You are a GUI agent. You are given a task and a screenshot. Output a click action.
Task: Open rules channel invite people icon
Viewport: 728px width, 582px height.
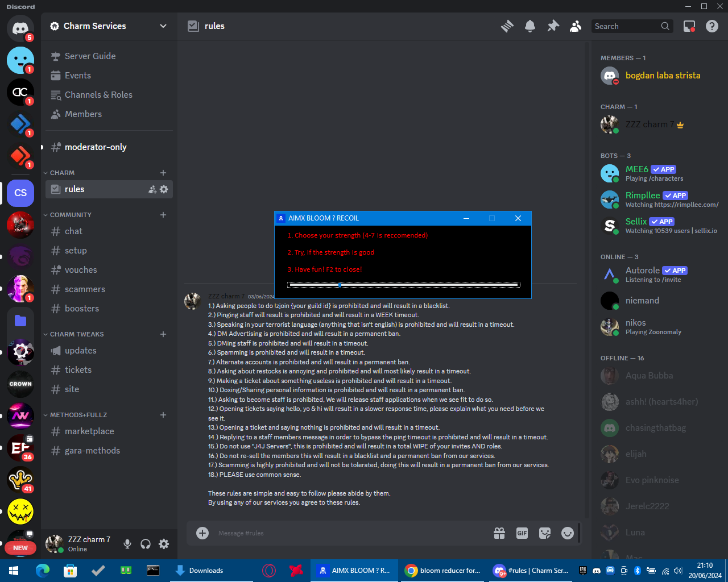coord(152,189)
